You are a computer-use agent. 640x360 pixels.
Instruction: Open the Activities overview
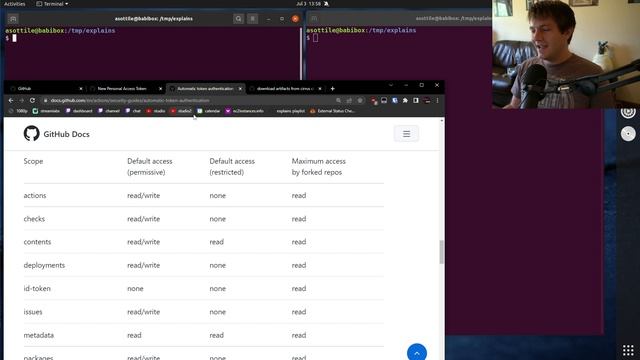pos(15,4)
